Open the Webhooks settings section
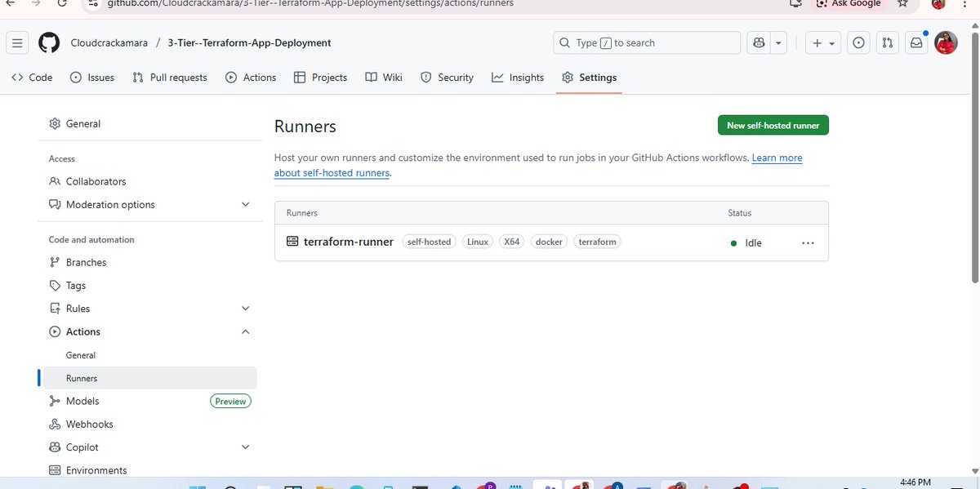Screen dimensions: 980x489 point(88,424)
